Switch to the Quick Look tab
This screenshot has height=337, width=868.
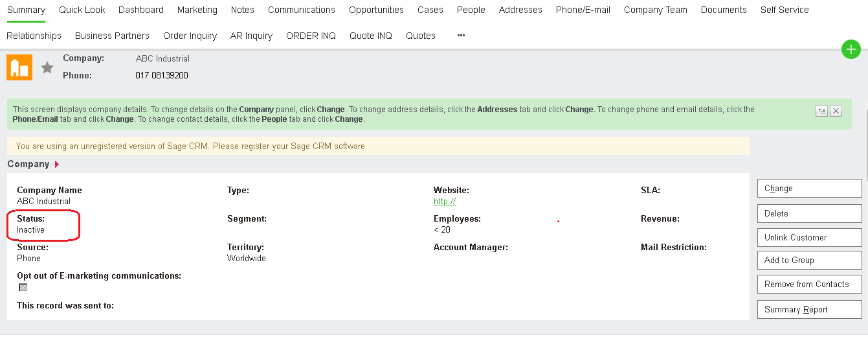[82, 10]
